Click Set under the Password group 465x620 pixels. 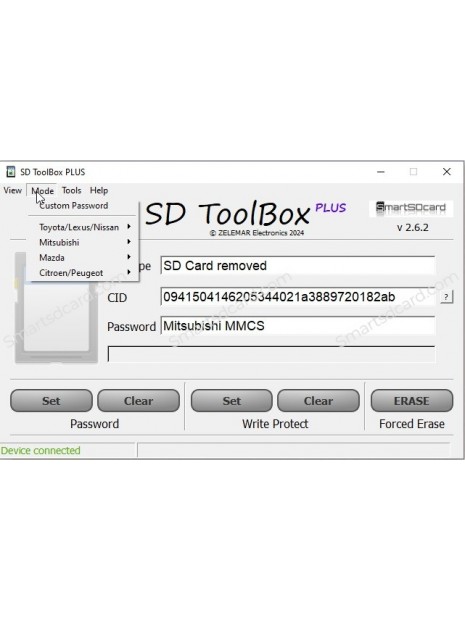tap(51, 401)
